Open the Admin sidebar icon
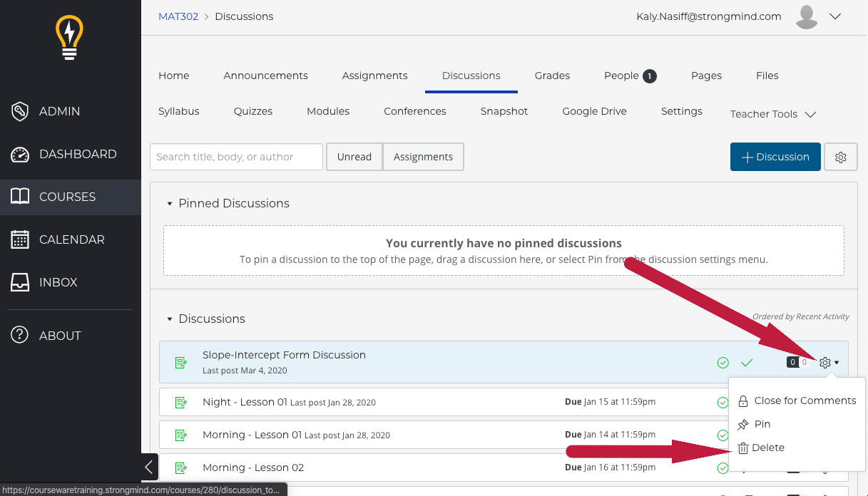This screenshot has width=868, height=496. 20,111
